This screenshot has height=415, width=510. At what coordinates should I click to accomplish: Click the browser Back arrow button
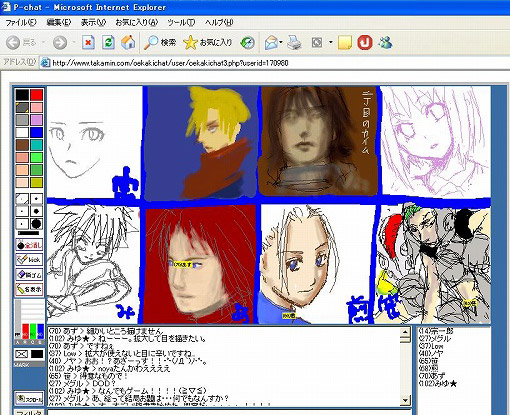pyautogui.click(x=13, y=43)
